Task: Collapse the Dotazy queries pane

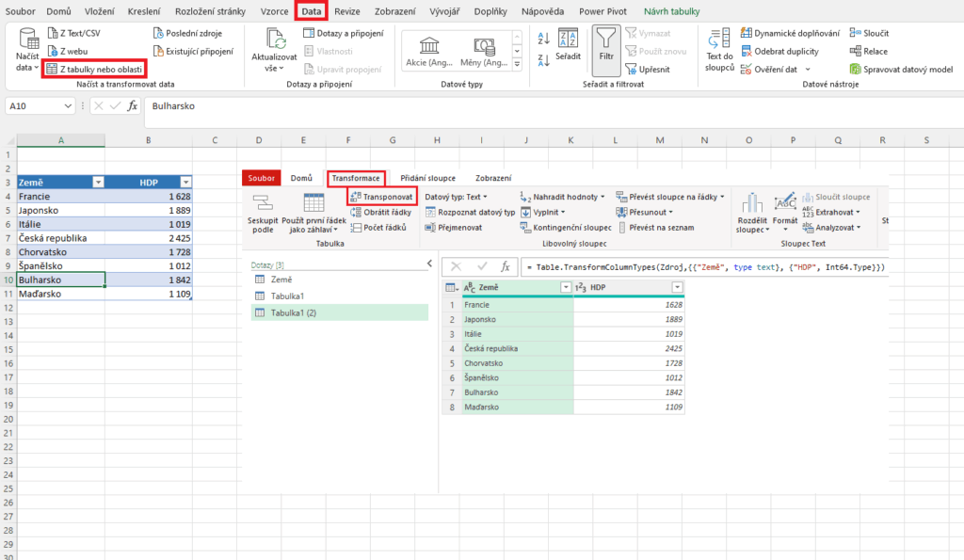Action: 429,264
